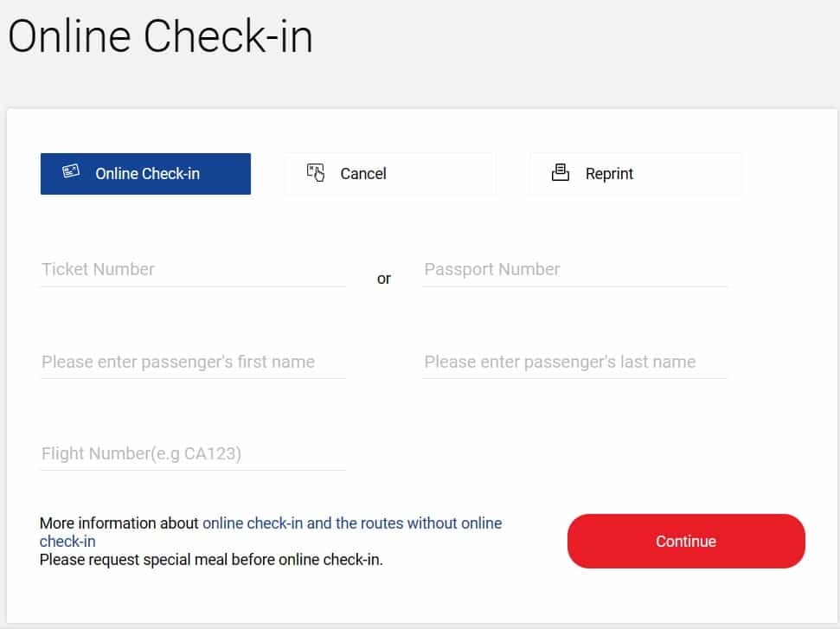The height and width of the screenshot is (629, 840).
Task: Select the Flight Number (e.g CA123) field
Action: click(194, 454)
